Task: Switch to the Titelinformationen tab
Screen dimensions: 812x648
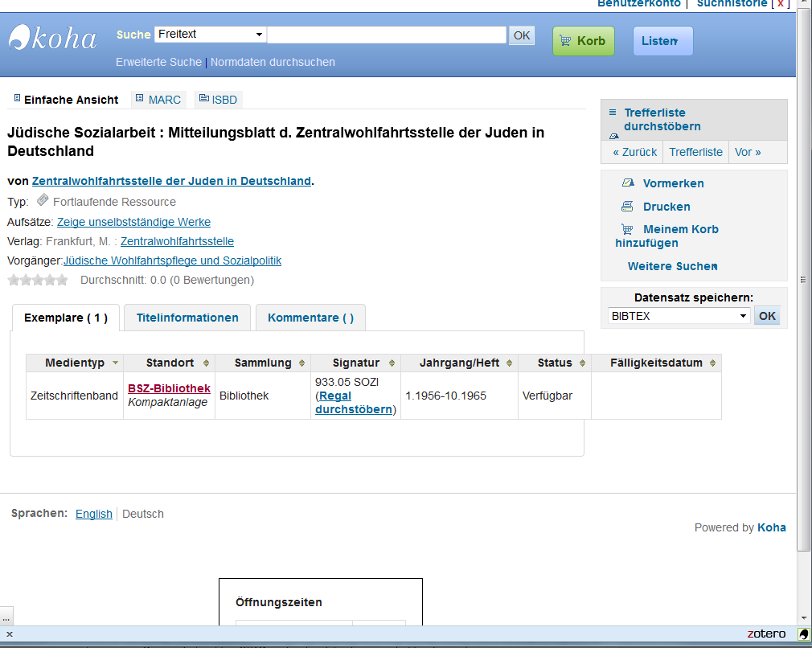Action: point(187,318)
